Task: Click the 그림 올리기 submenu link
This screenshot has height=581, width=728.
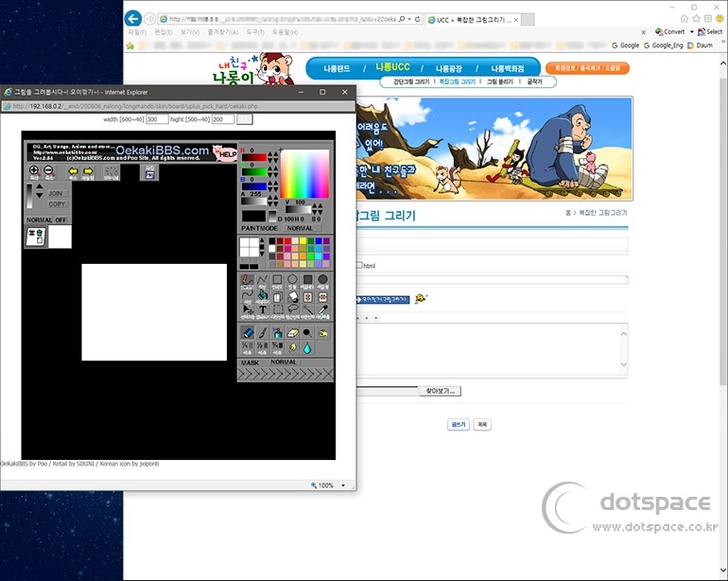Action: (x=499, y=81)
